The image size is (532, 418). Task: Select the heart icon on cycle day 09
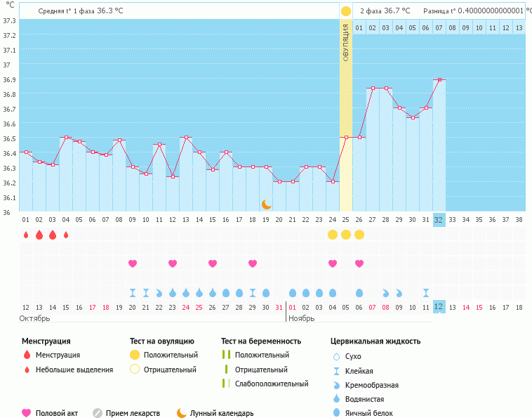click(133, 263)
